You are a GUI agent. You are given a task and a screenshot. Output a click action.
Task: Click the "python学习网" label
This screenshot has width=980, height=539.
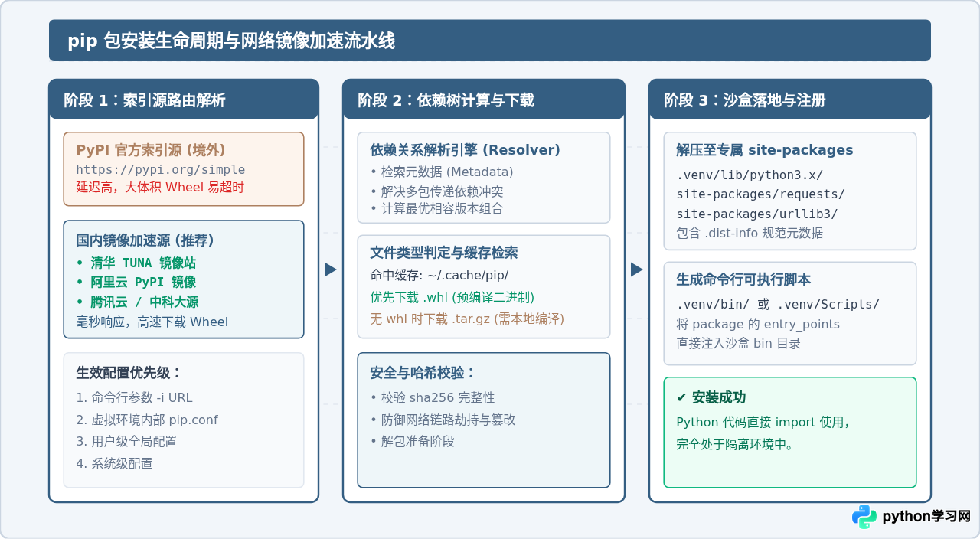point(926,517)
